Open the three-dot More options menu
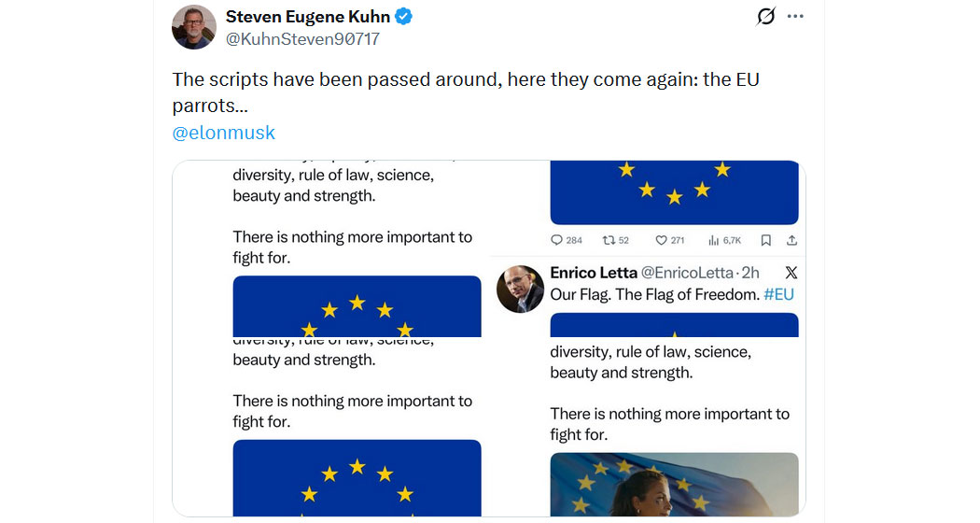 pyautogui.click(x=795, y=17)
